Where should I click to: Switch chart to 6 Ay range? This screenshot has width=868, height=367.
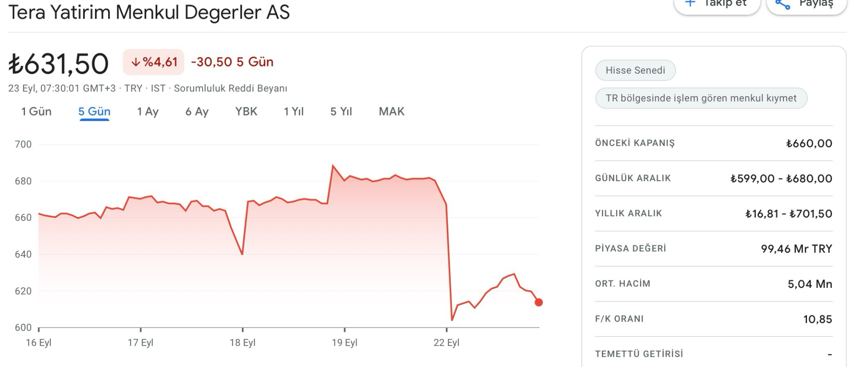[x=197, y=112]
